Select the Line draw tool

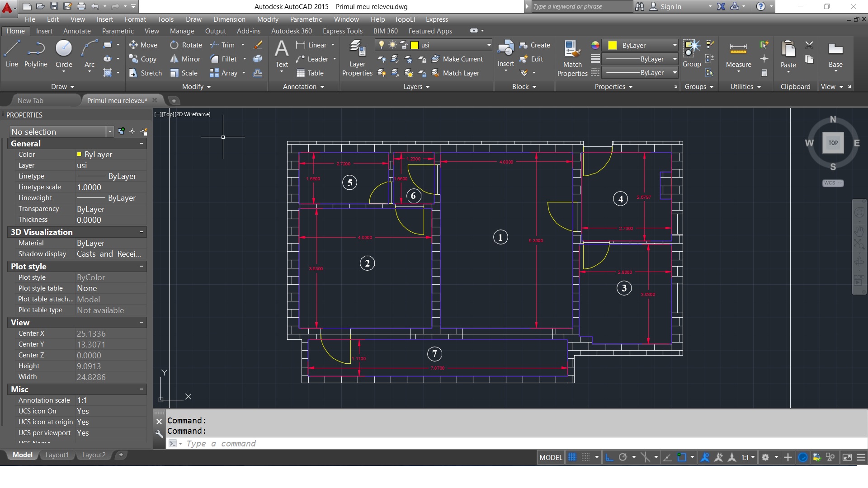pyautogui.click(x=12, y=53)
